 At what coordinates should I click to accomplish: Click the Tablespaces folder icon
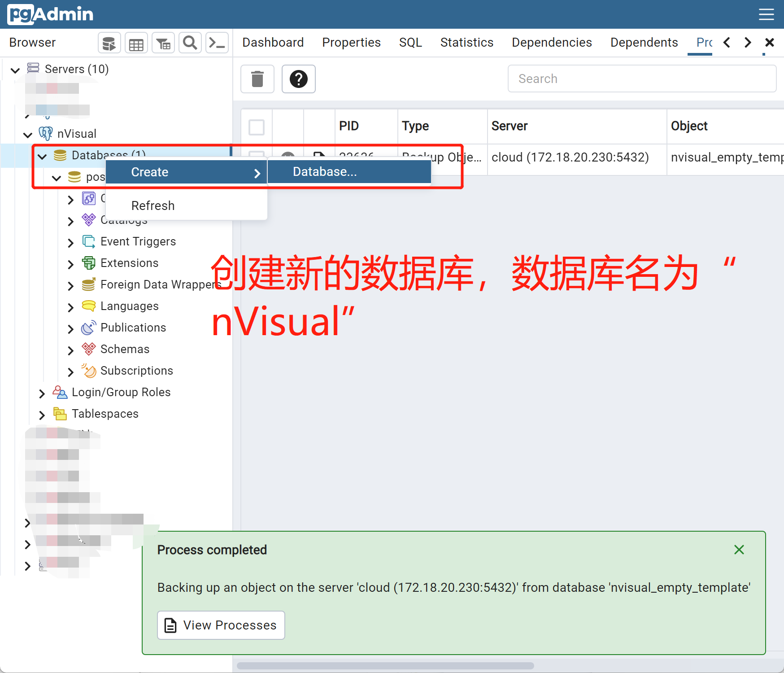coord(60,414)
